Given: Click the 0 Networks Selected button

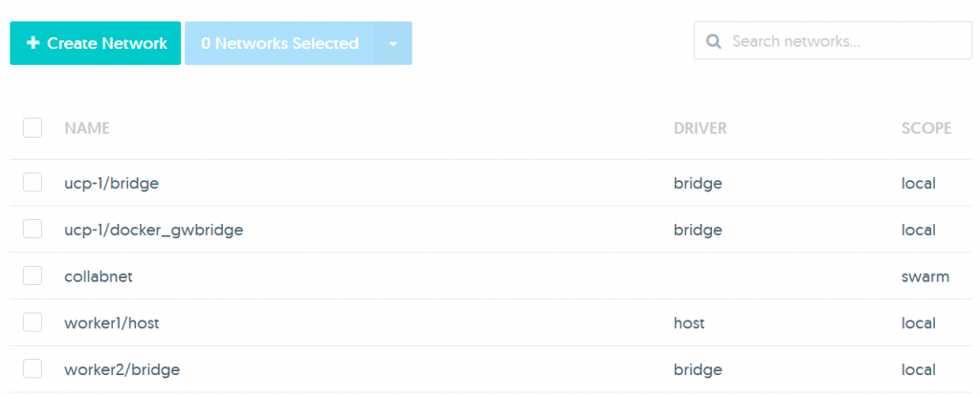Looking at the screenshot, I should click(x=280, y=43).
